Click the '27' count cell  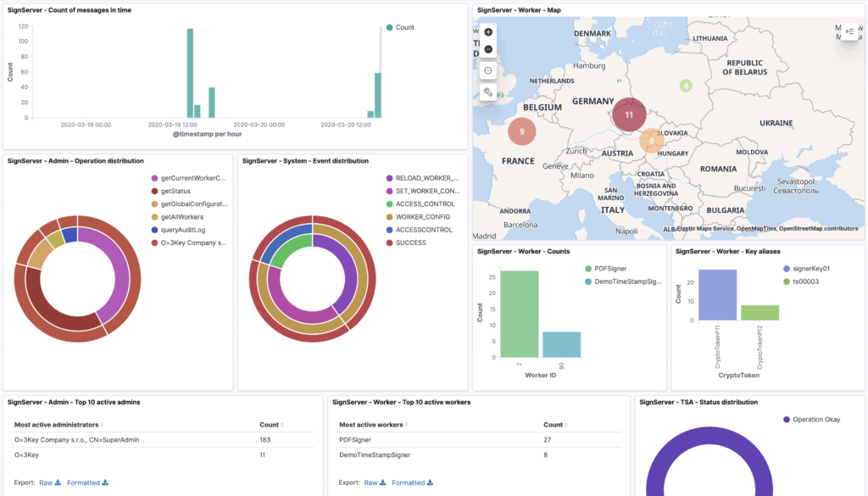pos(548,440)
